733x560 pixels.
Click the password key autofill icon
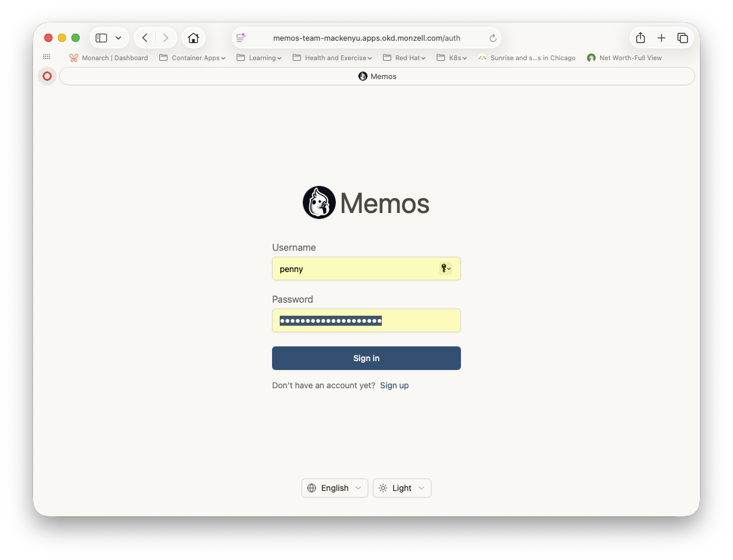445,268
